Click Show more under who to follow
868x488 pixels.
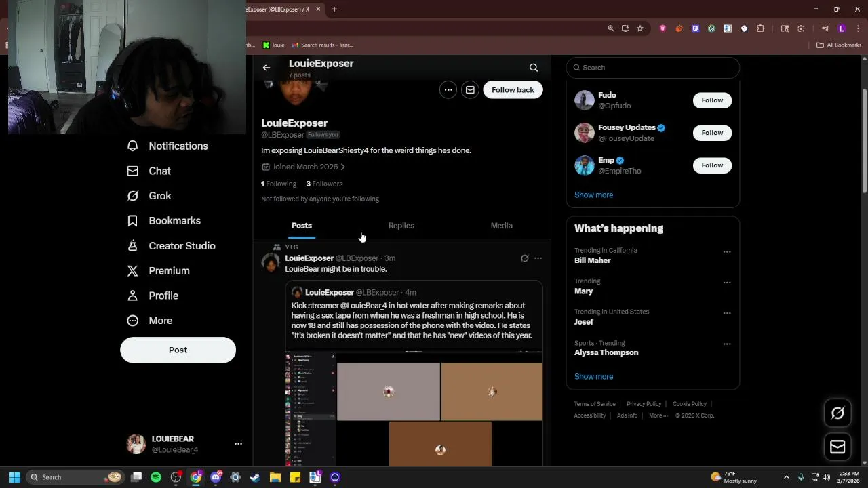(x=593, y=195)
